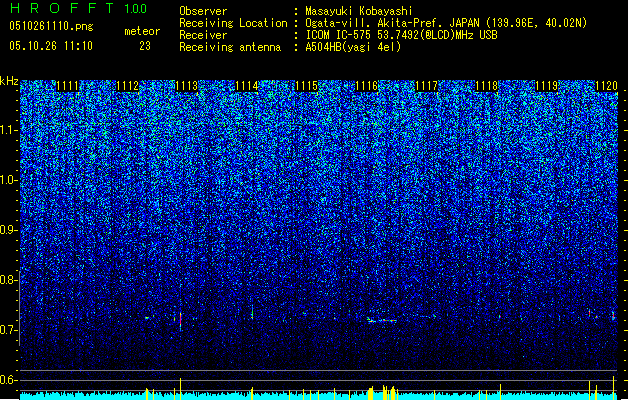Viewport: 629px width, 400px height.
Task: Click the 1116 time marker
Action: [x=367, y=86]
